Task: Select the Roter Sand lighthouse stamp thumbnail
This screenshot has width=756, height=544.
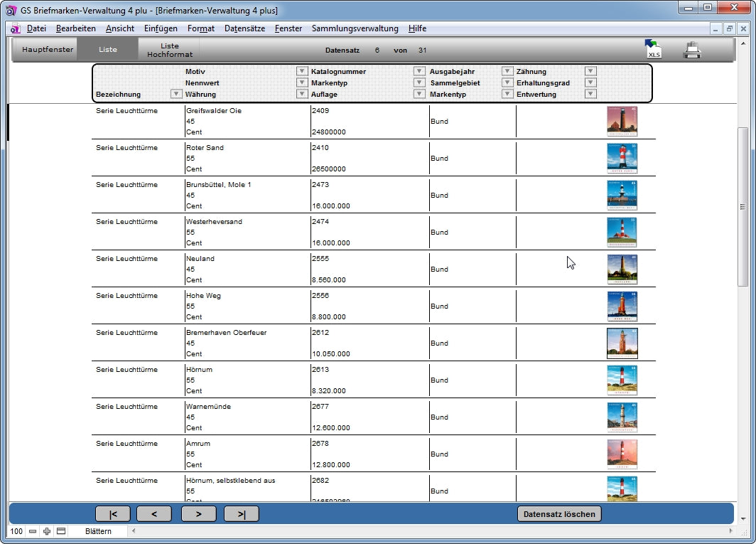Action: [622, 158]
